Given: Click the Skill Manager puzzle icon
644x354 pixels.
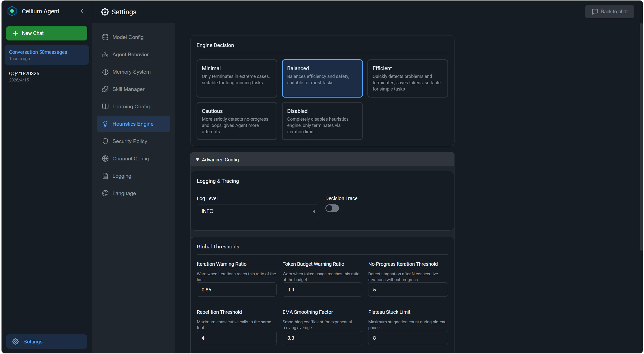Looking at the screenshot, I should point(105,89).
